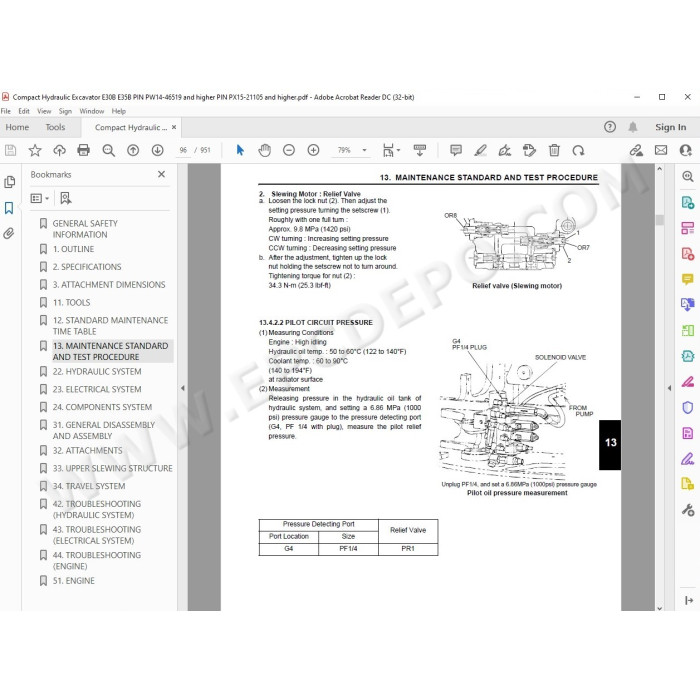Zoom in with the plus button

click(x=313, y=150)
